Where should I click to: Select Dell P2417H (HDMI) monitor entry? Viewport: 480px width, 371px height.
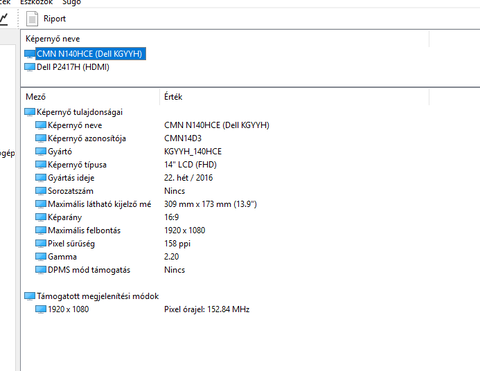(73, 67)
